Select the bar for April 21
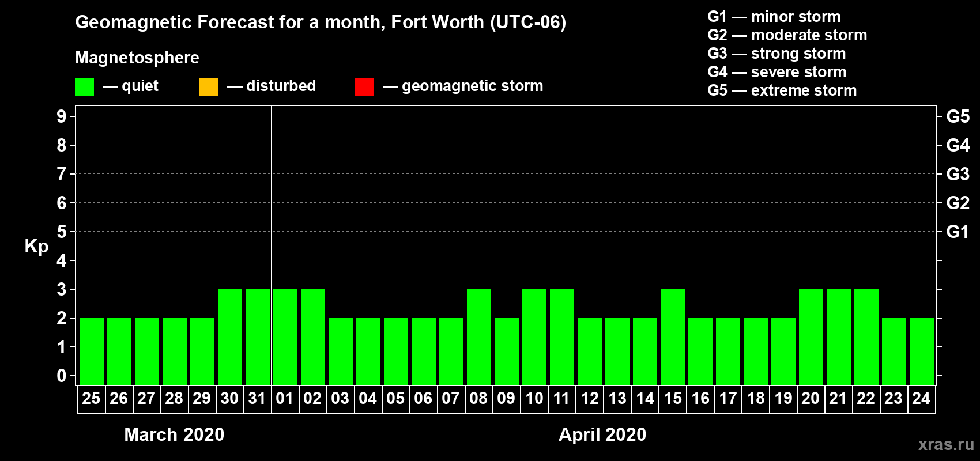Image resolution: width=980 pixels, height=461 pixels. pos(839,337)
